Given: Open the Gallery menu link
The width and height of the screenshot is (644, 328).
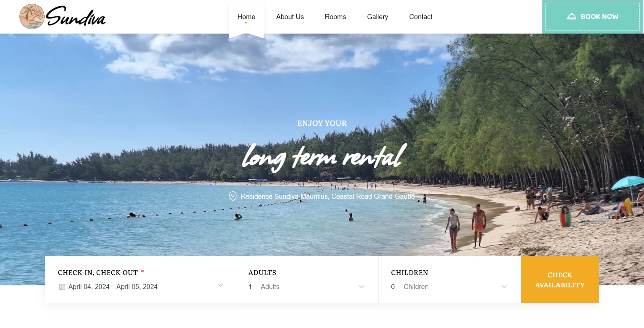Looking at the screenshot, I should pyautogui.click(x=377, y=17).
